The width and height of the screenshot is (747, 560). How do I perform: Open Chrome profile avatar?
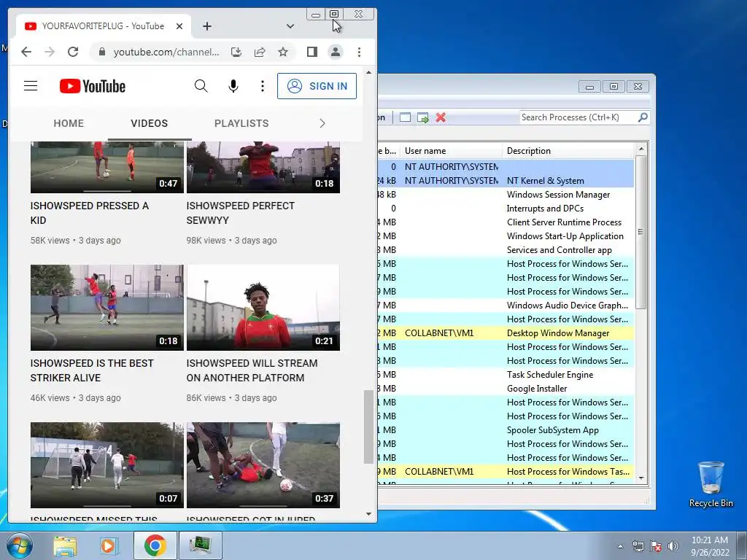(336, 52)
